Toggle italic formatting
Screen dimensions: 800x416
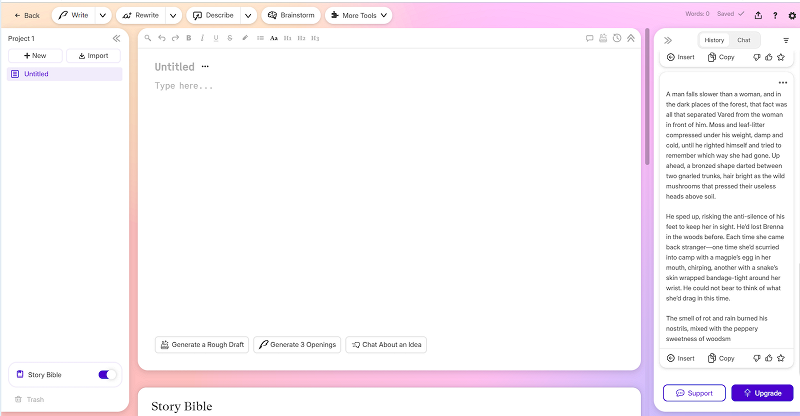point(203,38)
